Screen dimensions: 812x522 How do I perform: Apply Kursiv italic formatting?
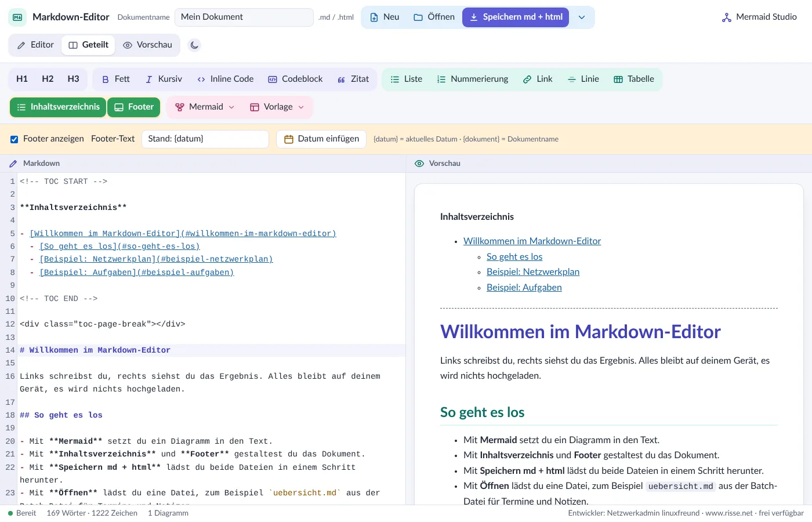click(164, 79)
